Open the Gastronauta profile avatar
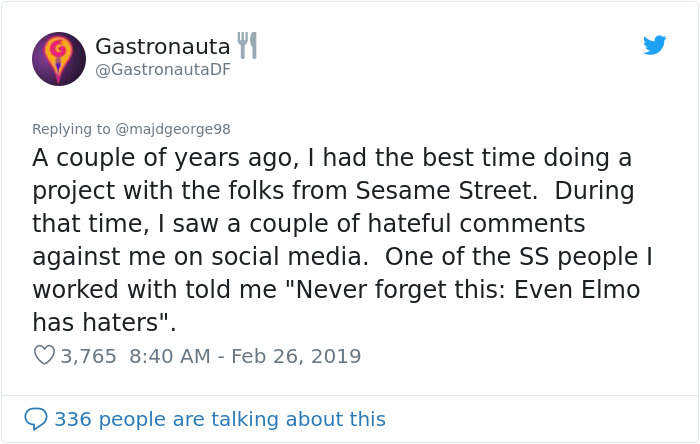Image resolution: width=700 pixels, height=444 pixels. pyautogui.click(x=59, y=58)
